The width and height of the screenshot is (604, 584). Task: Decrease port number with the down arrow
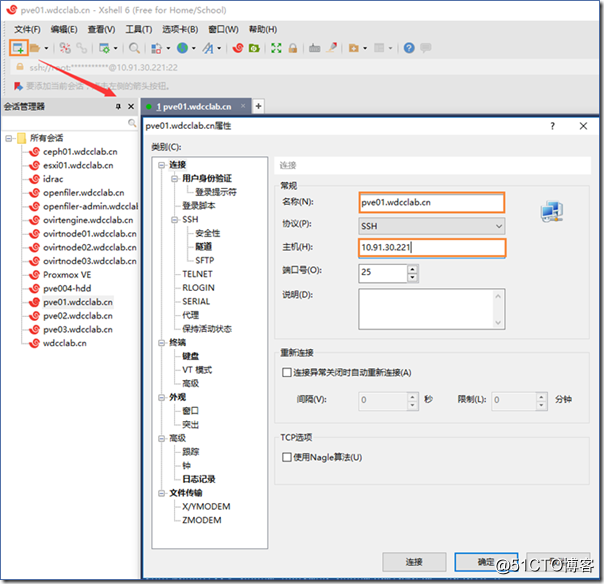(413, 277)
